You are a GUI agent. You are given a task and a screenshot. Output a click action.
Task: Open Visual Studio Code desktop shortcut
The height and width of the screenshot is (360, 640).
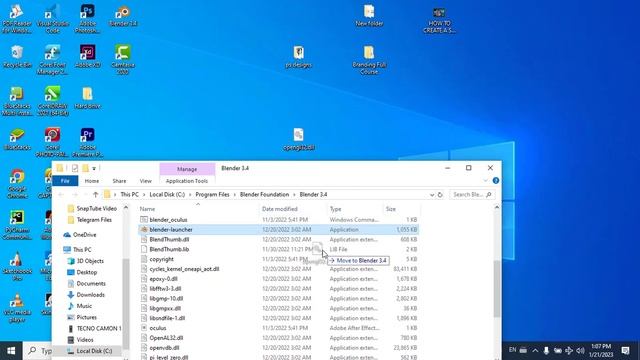click(53, 19)
